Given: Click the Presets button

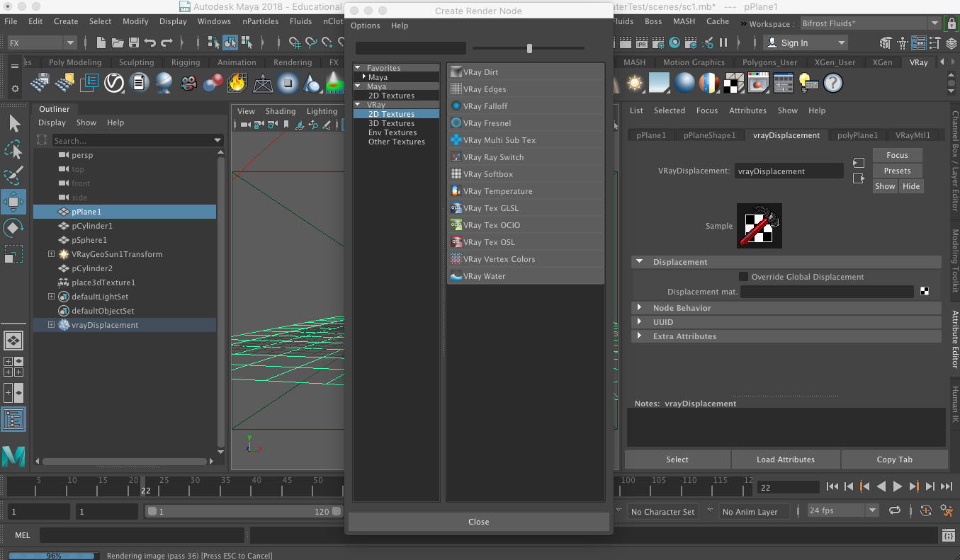Looking at the screenshot, I should [x=897, y=171].
